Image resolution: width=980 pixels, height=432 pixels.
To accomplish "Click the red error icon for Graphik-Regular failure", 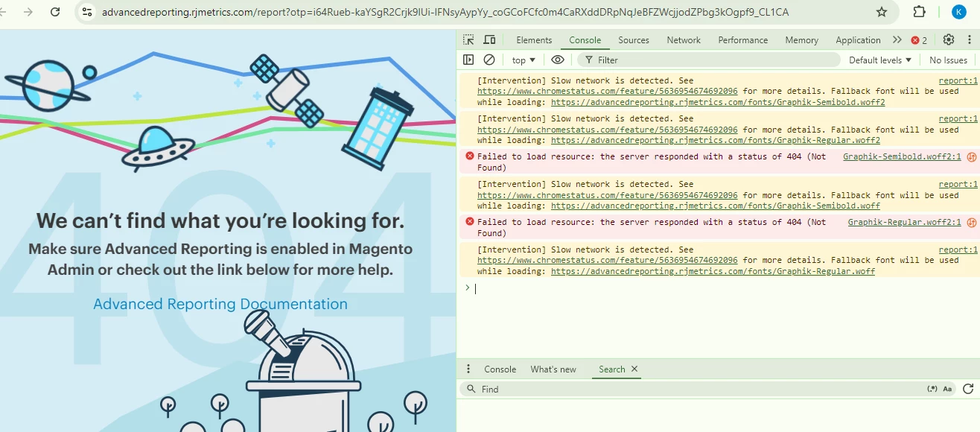I will point(469,222).
